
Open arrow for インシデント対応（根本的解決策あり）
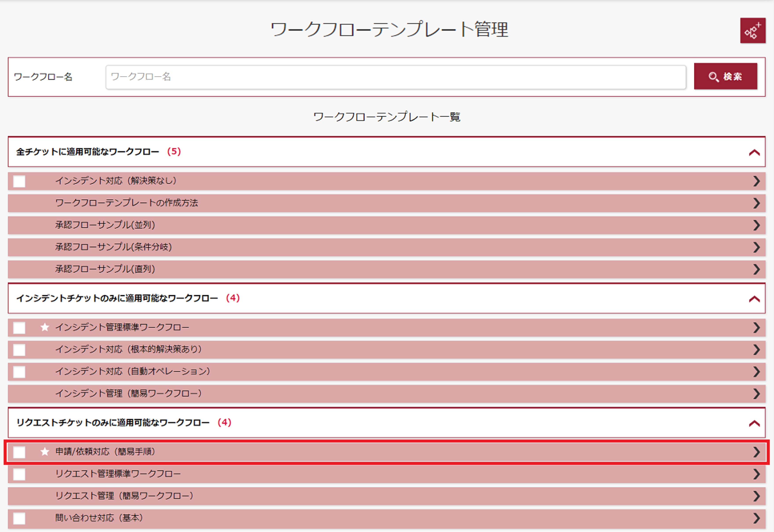(x=756, y=349)
